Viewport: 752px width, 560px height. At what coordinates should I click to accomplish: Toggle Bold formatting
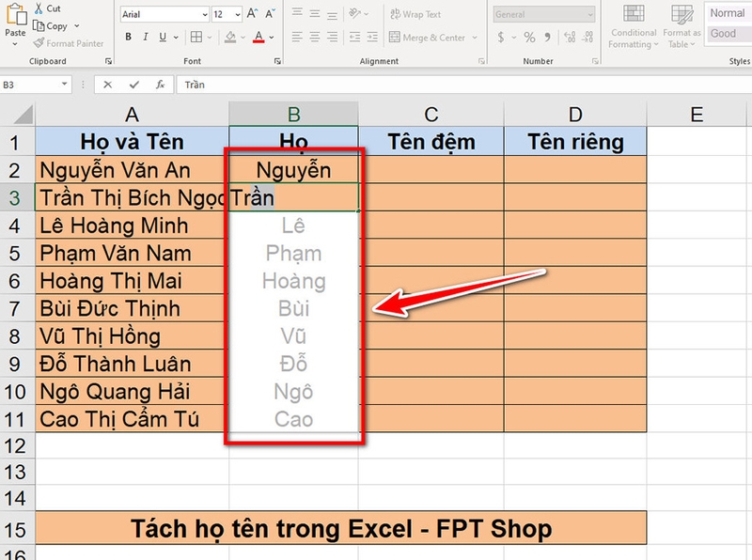(128, 37)
